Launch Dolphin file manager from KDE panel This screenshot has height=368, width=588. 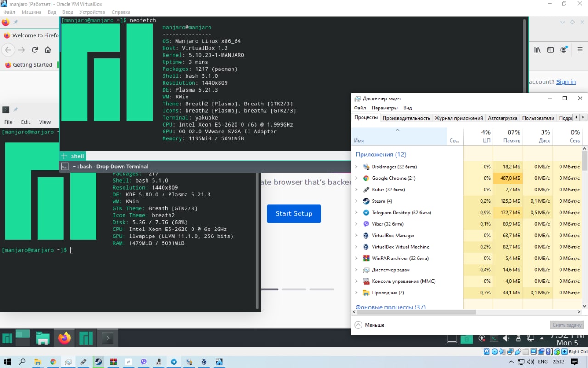pyautogui.click(x=43, y=339)
